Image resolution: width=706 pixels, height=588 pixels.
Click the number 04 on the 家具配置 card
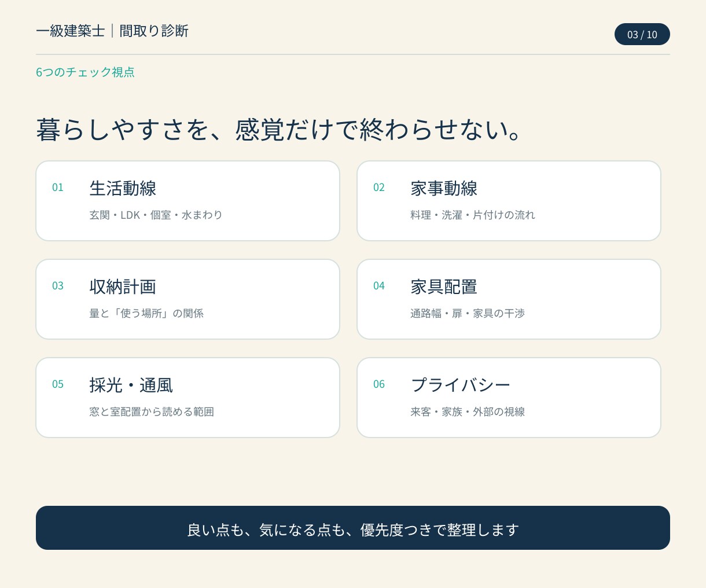coord(379,285)
